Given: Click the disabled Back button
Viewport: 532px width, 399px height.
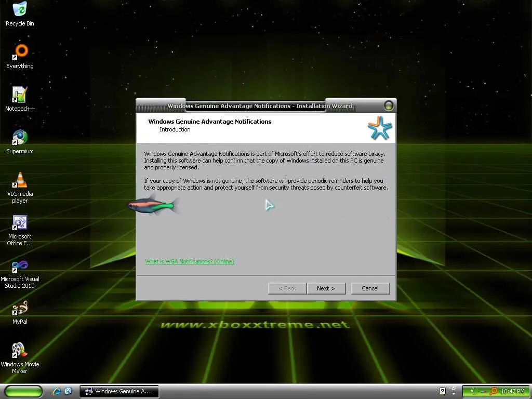Looking at the screenshot, I should tap(287, 288).
